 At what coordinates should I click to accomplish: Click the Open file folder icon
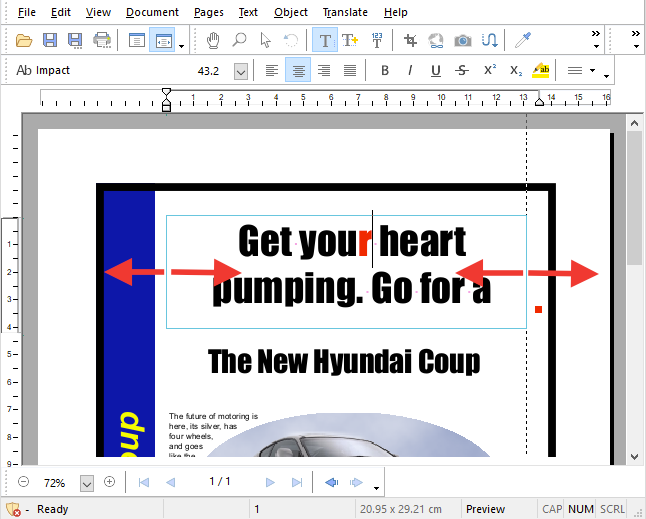pos(23,40)
